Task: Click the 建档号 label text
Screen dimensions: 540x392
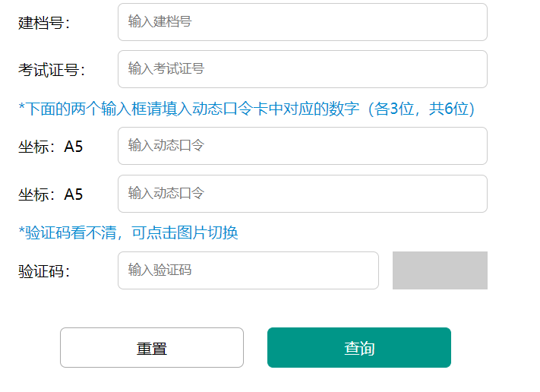Action: [43, 23]
